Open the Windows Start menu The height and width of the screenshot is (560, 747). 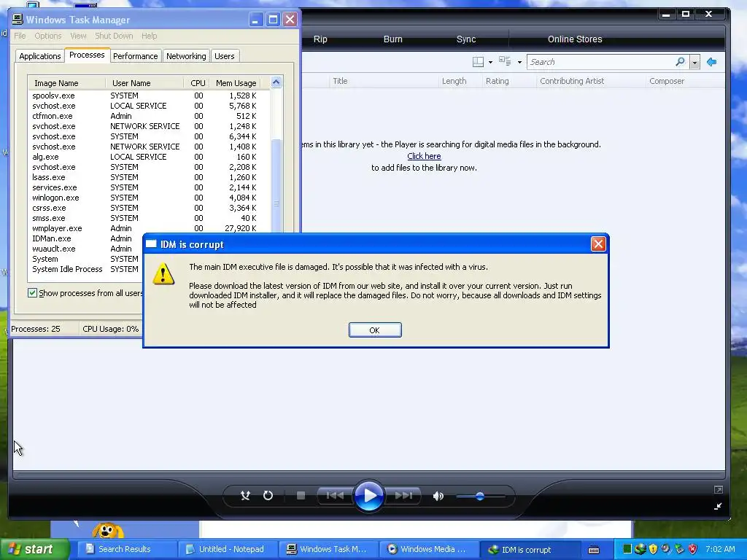coord(34,549)
